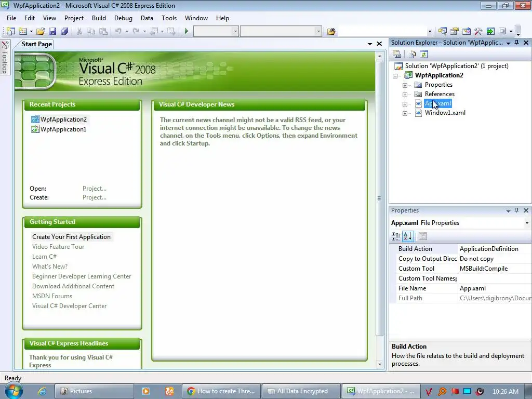The image size is (532, 399).
Task: Click the Build Action property value
Action: (x=495, y=249)
